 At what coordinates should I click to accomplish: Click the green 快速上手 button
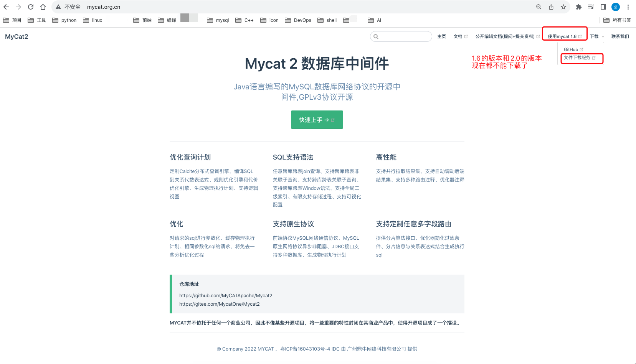coord(317,120)
